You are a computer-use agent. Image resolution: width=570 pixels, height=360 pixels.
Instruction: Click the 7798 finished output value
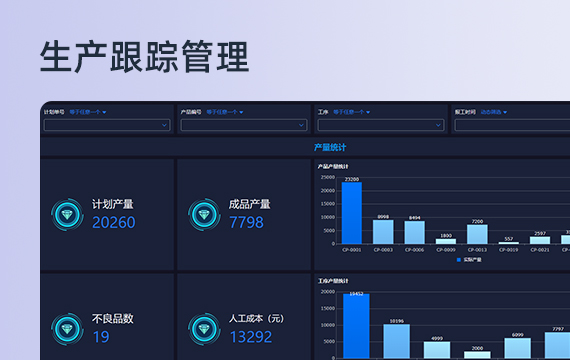[x=246, y=223]
